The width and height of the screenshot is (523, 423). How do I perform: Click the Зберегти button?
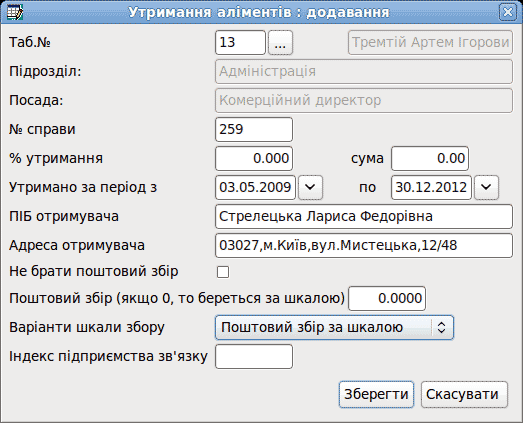(376, 395)
